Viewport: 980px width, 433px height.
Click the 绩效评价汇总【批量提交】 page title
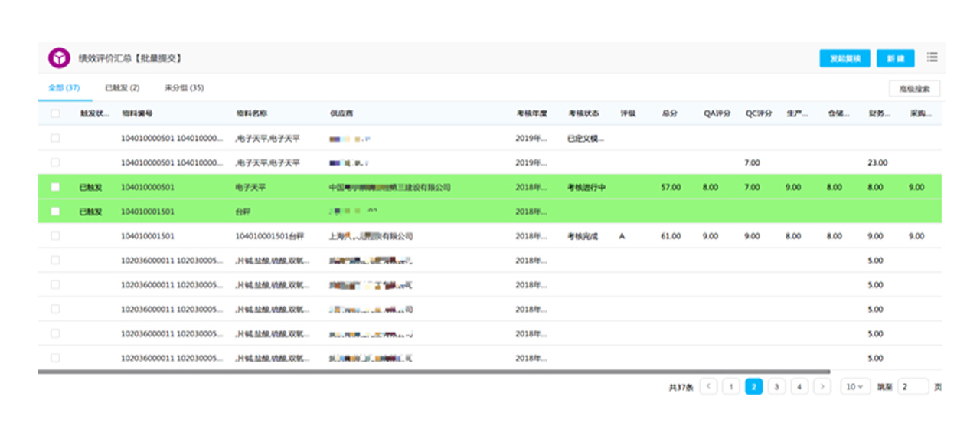[129, 58]
